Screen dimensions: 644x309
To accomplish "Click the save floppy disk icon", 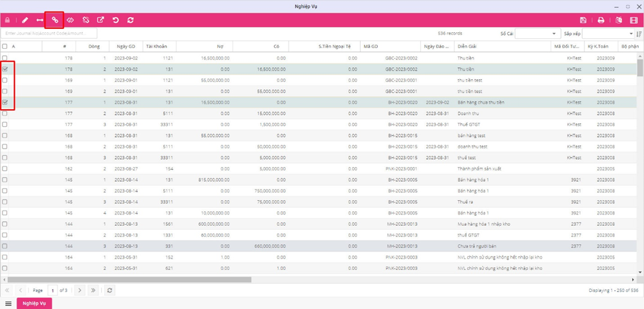I will 583,20.
